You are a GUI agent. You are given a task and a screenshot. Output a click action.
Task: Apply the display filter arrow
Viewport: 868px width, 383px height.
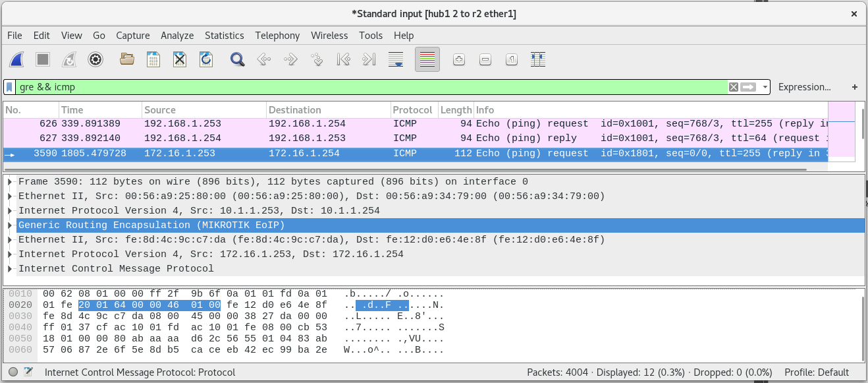(748, 87)
